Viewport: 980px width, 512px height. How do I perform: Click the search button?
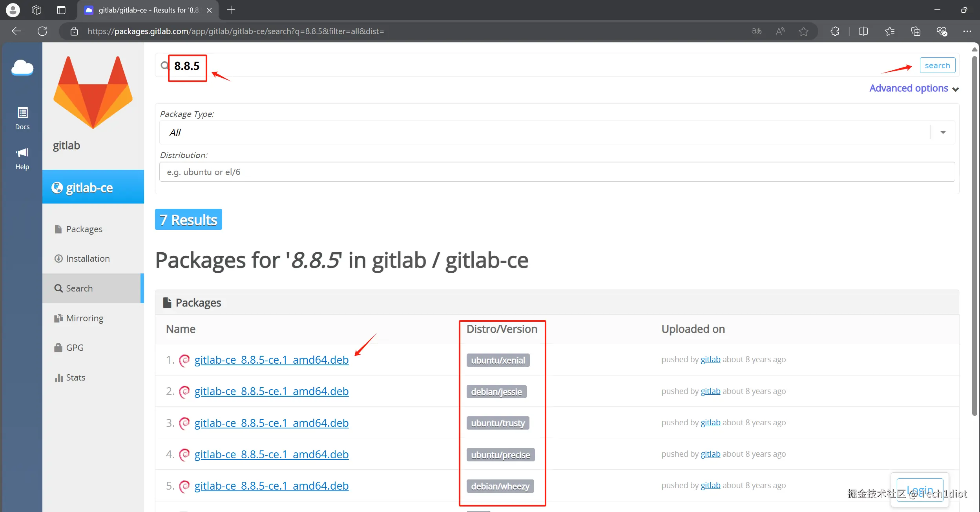[937, 66]
